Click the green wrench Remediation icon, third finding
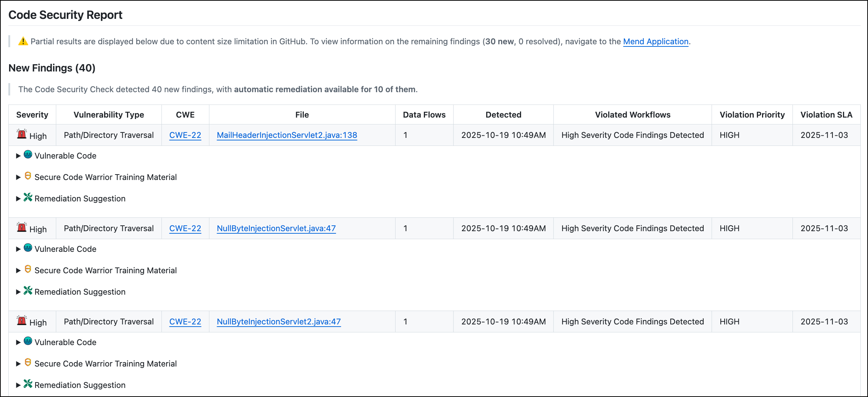Viewport: 868px width, 397px height. click(28, 384)
